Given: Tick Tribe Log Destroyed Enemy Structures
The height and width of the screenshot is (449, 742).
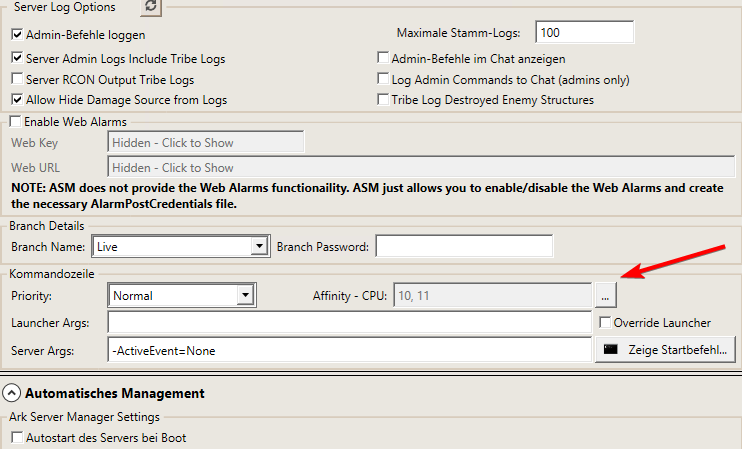Looking at the screenshot, I should [x=383, y=100].
